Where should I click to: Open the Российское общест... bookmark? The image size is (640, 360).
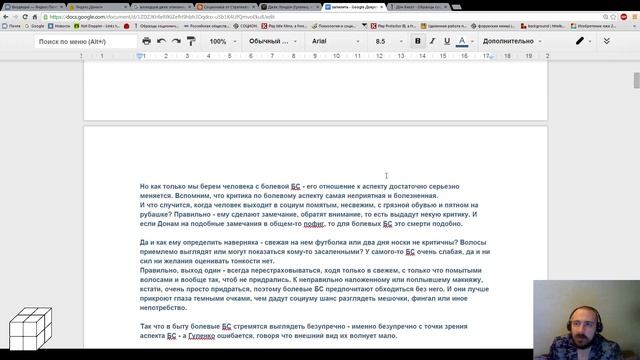click(206, 26)
